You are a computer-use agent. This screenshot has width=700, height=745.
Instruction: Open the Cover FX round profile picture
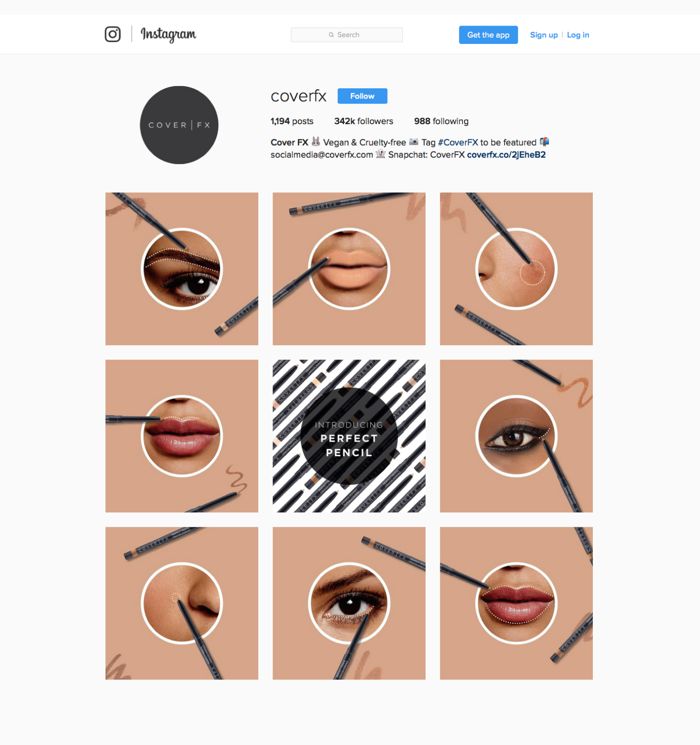pos(179,125)
